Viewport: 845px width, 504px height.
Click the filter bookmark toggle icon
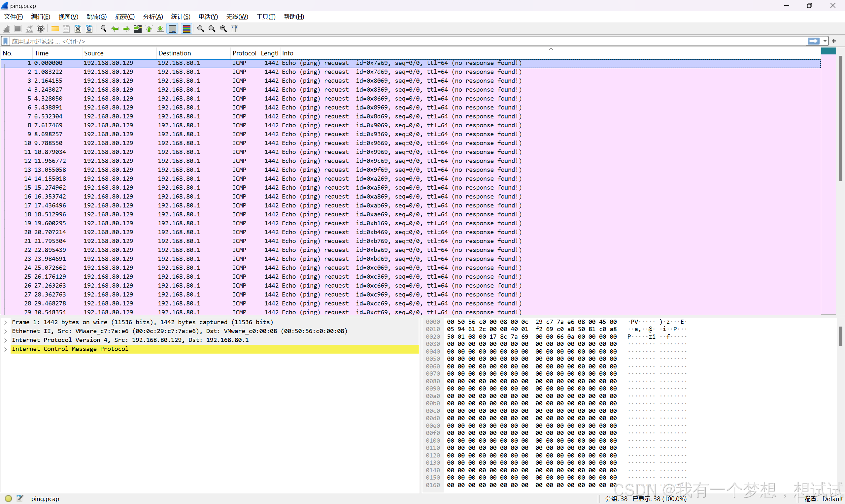pos(5,41)
